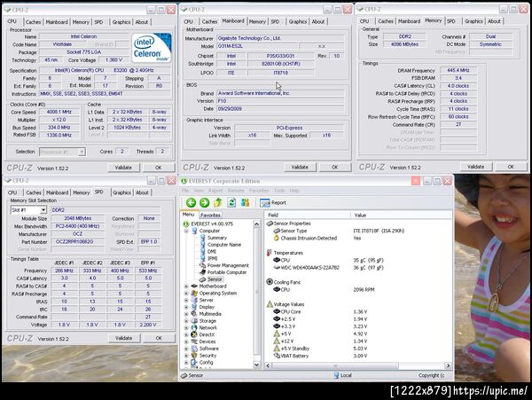This screenshot has height=400, width=532.
Task: Expand the Server tree node
Action: (x=186, y=301)
